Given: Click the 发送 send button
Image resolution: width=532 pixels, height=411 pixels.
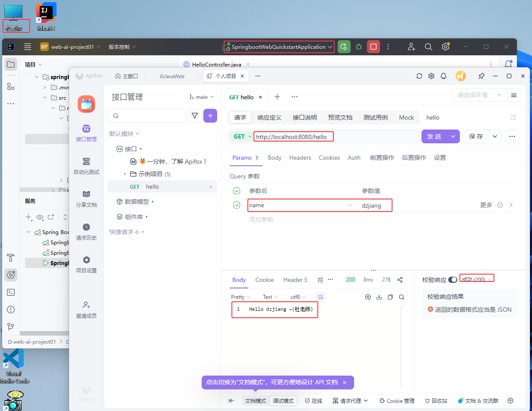Looking at the screenshot, I should (434, 136).
